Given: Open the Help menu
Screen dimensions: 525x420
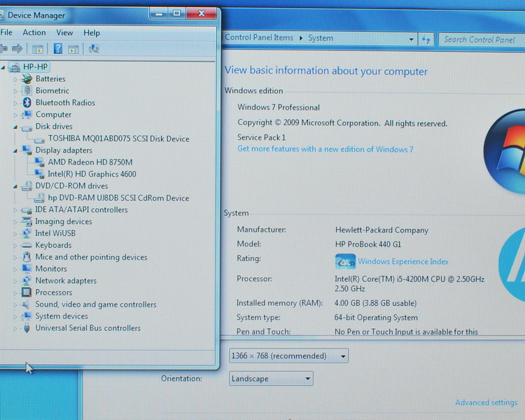Looking at the screenshot, I should tap(92, 33).
